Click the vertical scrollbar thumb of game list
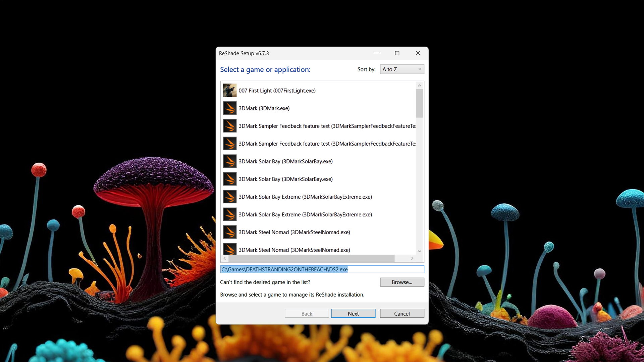 coord(420,103)
